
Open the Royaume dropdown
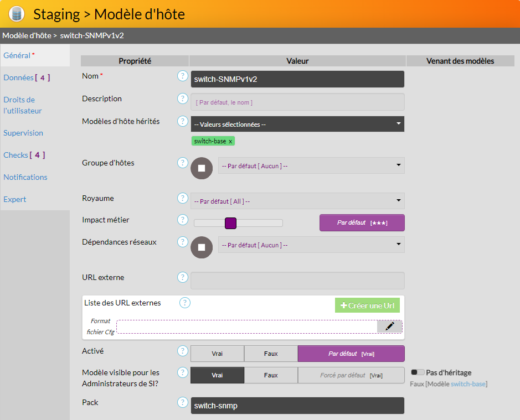[x=297, y=201]
